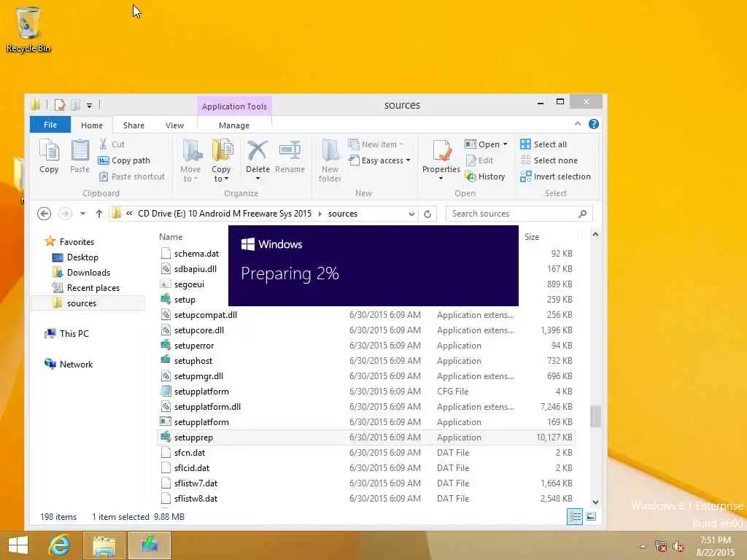Open the Easy access dropdown
747x560 pixels.
coord(379,160)
